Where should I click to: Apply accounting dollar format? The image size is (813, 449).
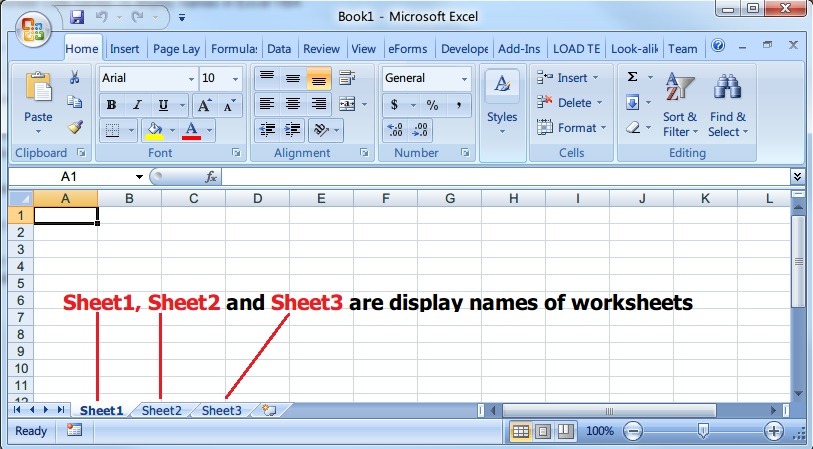395,105
